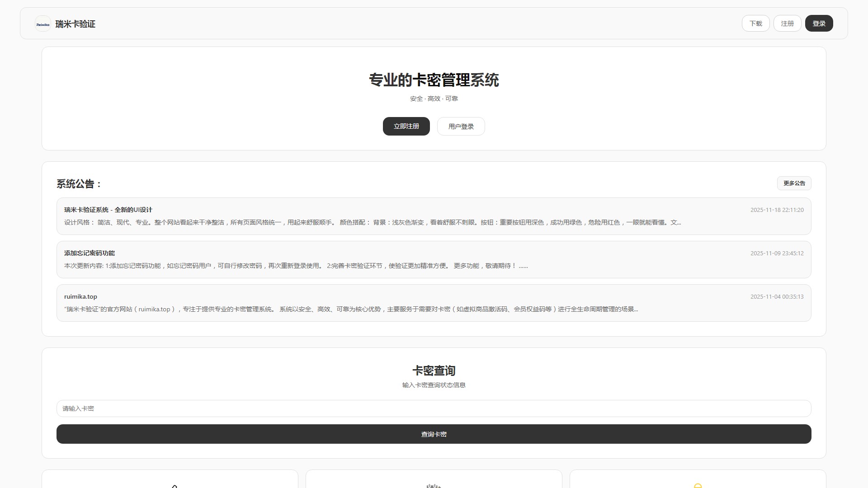This screenshot has width=868, height=488.
Task: Open announcement 瑞米卡验证系统 - 全新的UI设计
Action: pyautogui.click(x=434, y=216)
